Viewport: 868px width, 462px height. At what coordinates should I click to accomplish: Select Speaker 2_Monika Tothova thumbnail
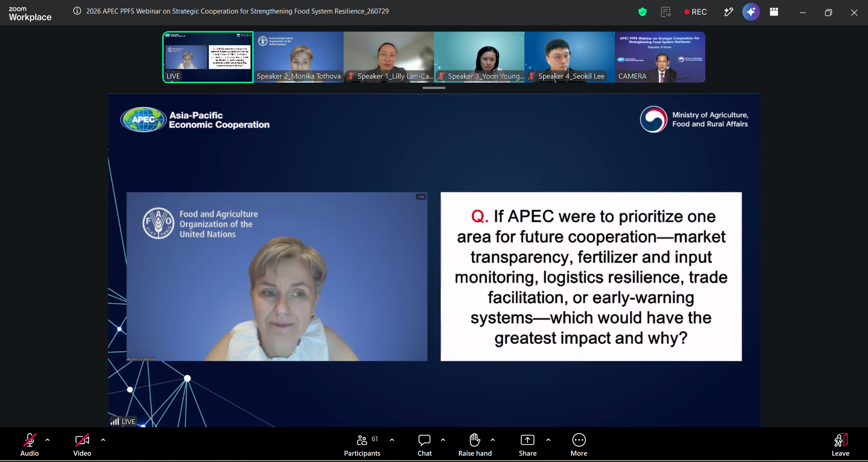[x=298, y=57]
